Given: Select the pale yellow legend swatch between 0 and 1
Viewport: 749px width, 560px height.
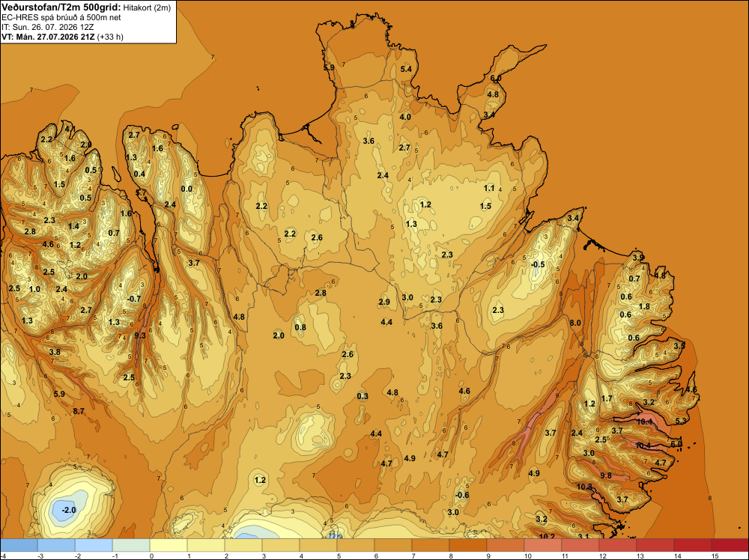Looking at the screenshot, I should [x=168, y=545].
